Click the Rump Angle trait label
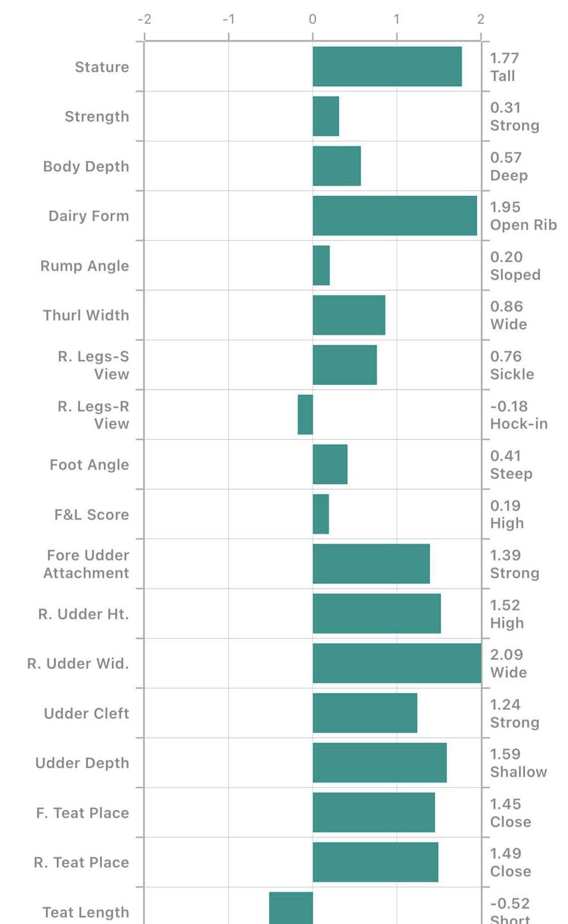The width and height of the screenshot is (568, 924). coord(85,266)
